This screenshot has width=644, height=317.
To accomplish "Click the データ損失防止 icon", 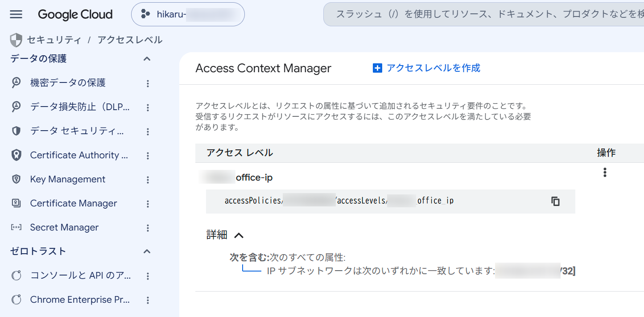I will pyautogui.click(x=16, y=107).
